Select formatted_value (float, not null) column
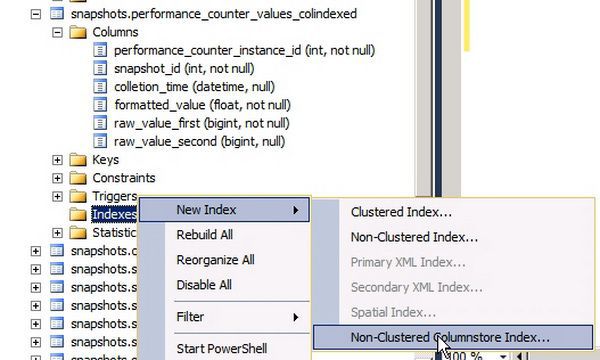 (202, 105)
